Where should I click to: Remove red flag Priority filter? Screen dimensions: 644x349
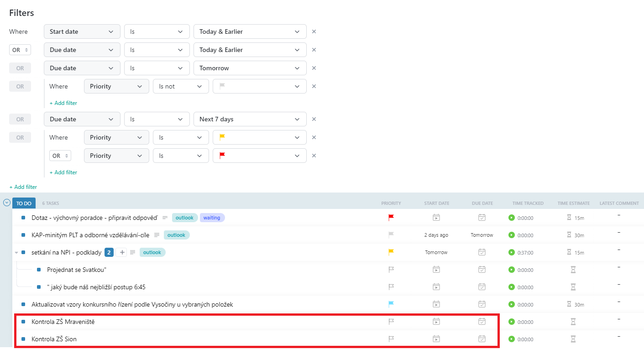tap(314, 156)
